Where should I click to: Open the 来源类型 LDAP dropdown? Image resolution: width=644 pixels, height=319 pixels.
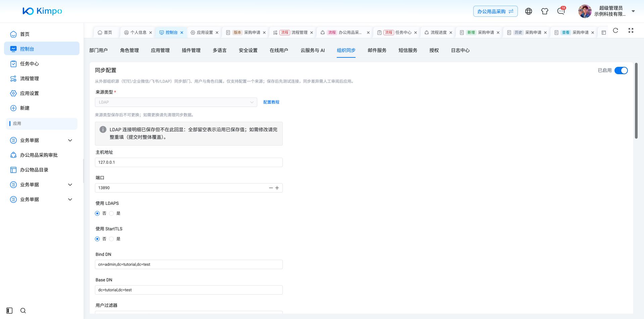click(x=176, y=102)
